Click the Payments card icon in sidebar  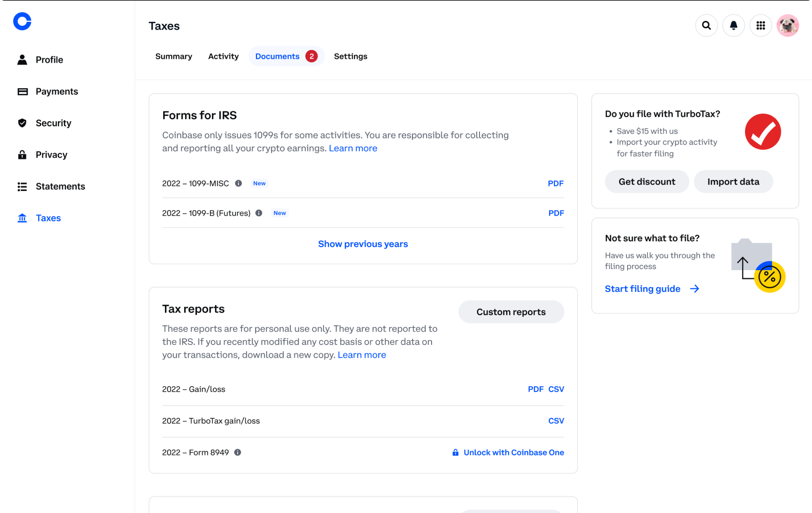pos(22,91)
